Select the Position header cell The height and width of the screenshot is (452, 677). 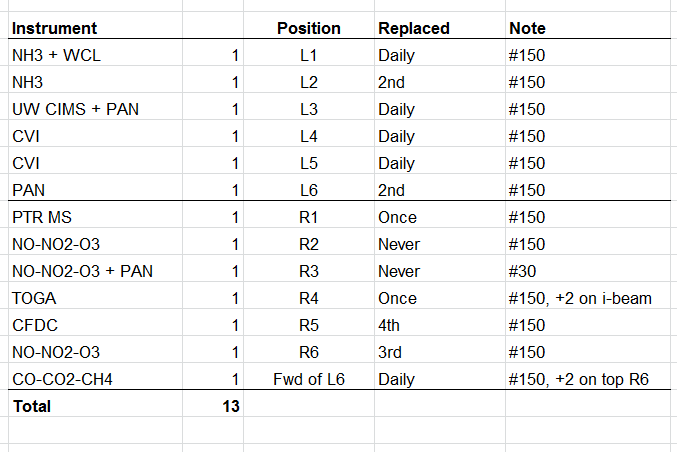308,29
